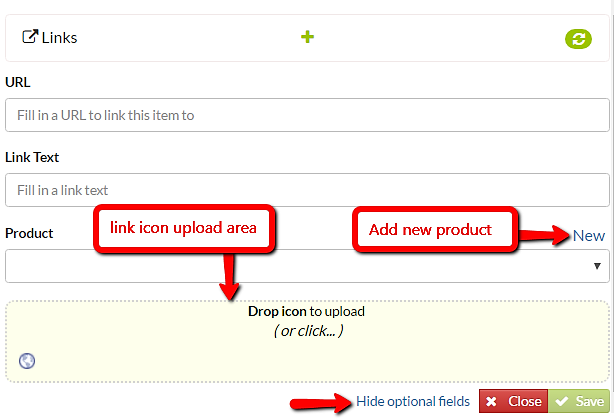The height and width of the screenshot is (419, 614).
Task: Click the external-link icon beside Links
Action: pos(30,38)
